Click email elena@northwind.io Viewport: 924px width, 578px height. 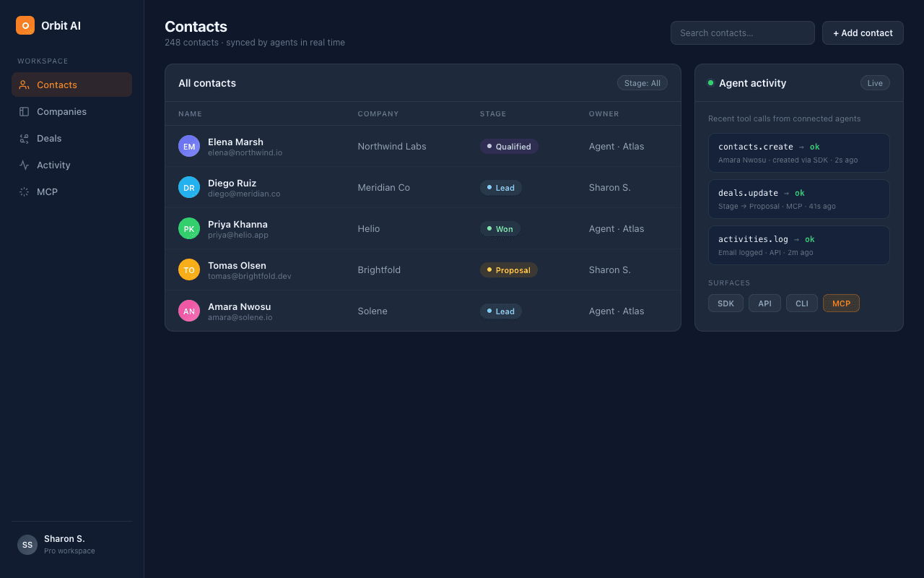click(245, 152)
